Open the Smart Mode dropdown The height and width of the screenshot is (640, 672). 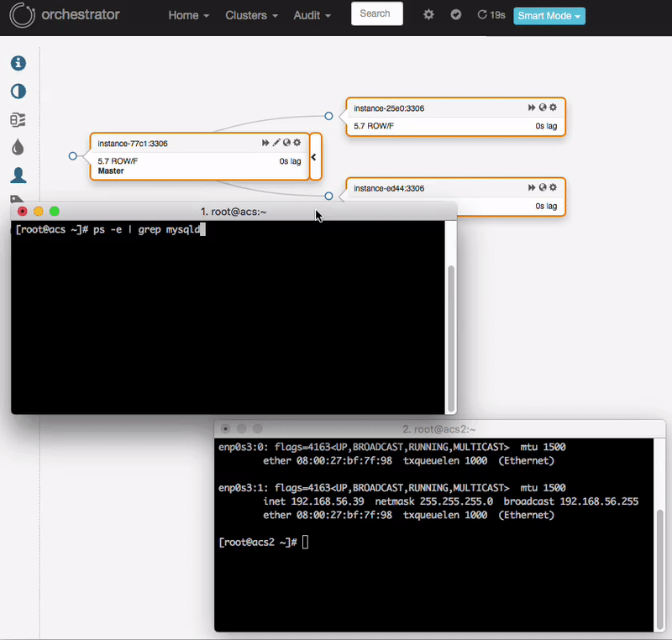coord(549,15)
